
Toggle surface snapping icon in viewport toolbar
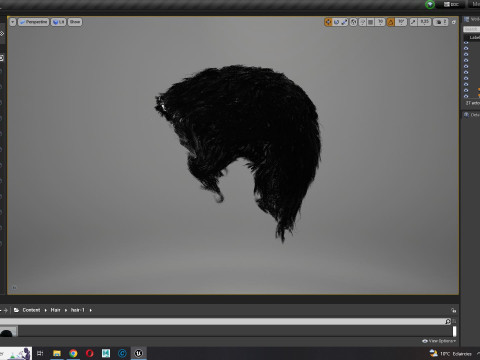362,22
